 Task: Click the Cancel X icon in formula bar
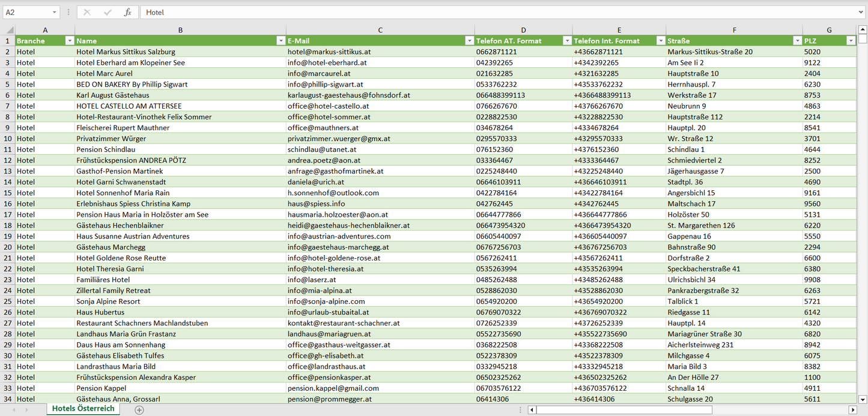[x=87, y=12]
